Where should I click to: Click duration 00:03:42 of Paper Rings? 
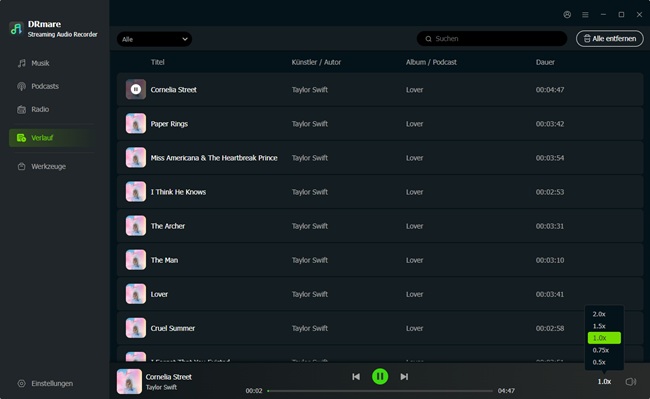click(550, 124)
